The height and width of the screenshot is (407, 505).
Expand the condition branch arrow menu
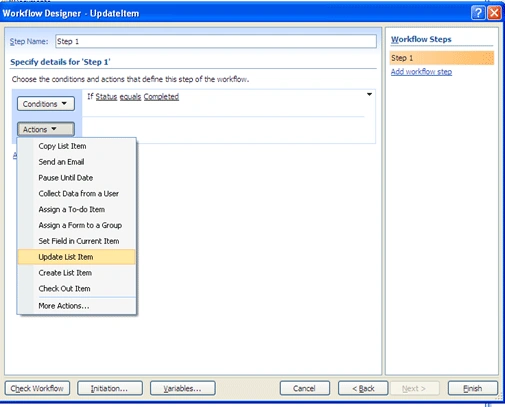(x=369, y=95)
